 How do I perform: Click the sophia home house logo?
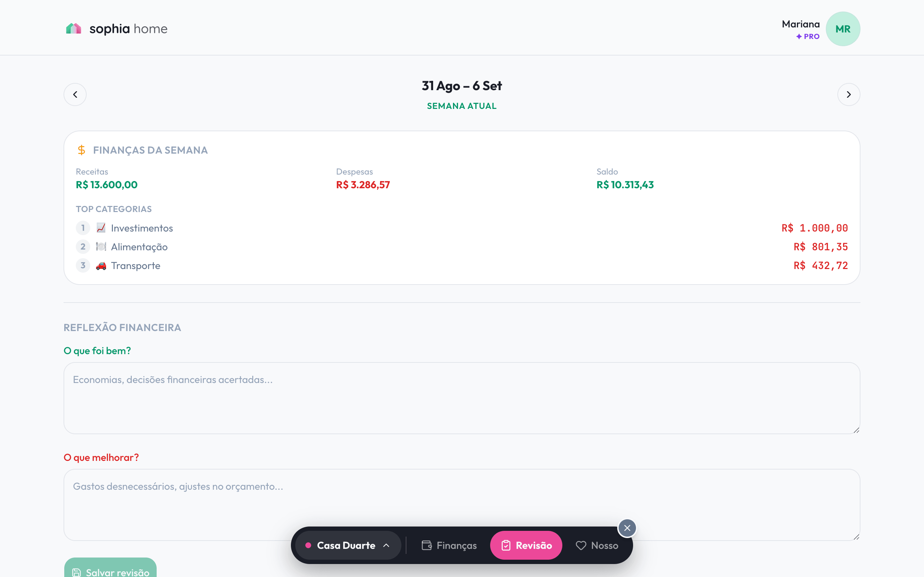[74, 28]
